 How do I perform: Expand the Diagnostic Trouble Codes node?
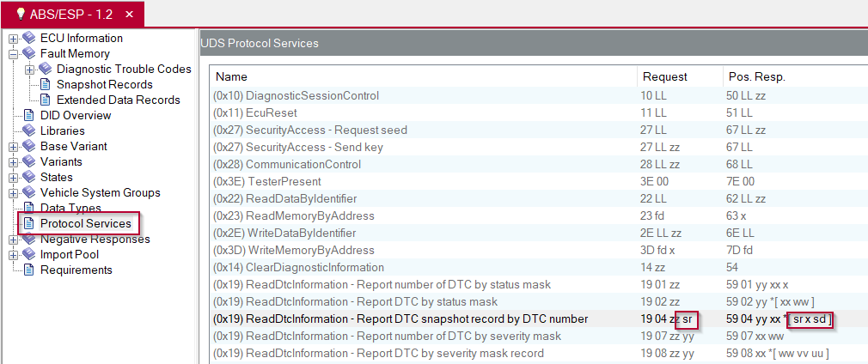30,70
